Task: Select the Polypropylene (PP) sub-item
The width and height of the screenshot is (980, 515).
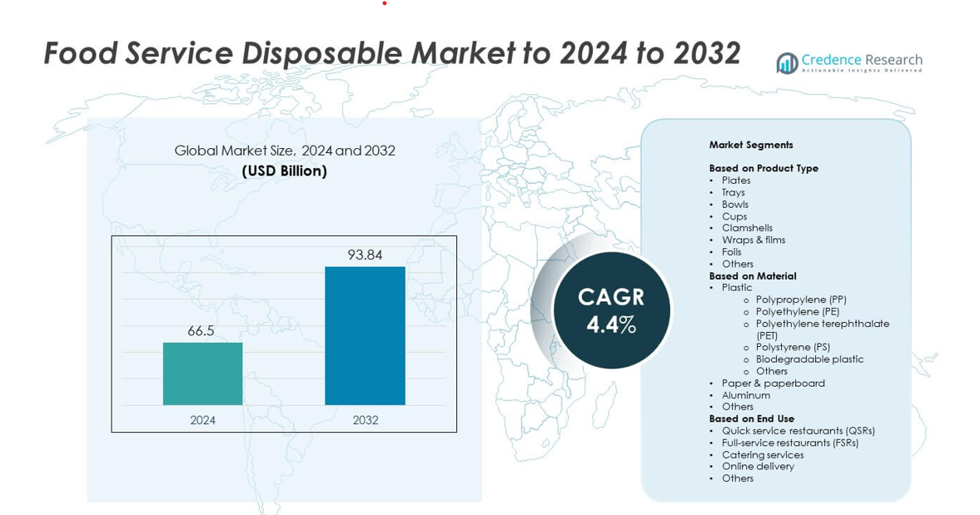Action: pyautogui.click(x=801, y=300)
